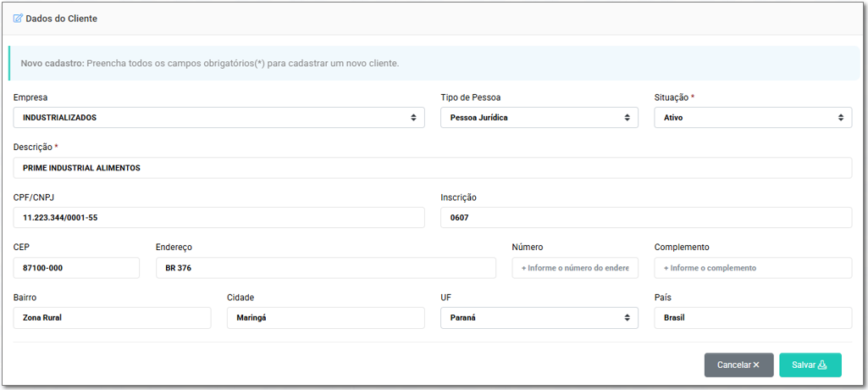The width and height of the screenshot is (868, 390).
Task: Open the Empresa dropdown
Action: pyautogui.click(x=218, y=118)
